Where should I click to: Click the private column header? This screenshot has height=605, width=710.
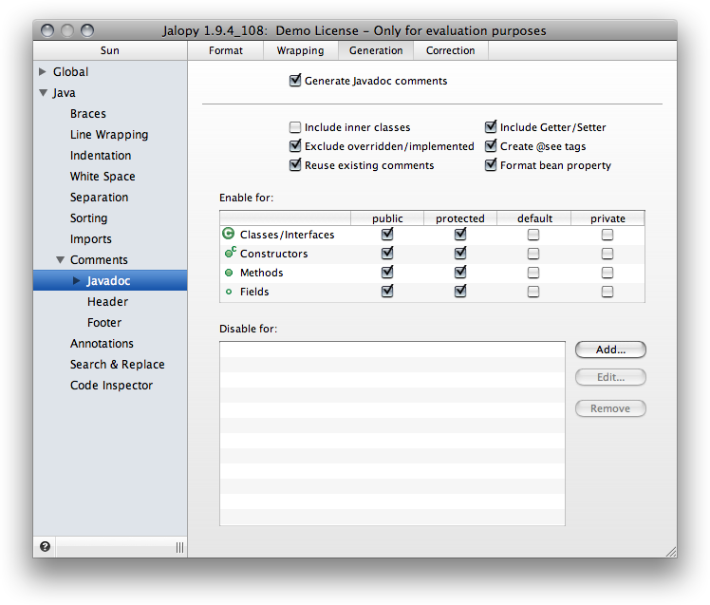point(608,218)
